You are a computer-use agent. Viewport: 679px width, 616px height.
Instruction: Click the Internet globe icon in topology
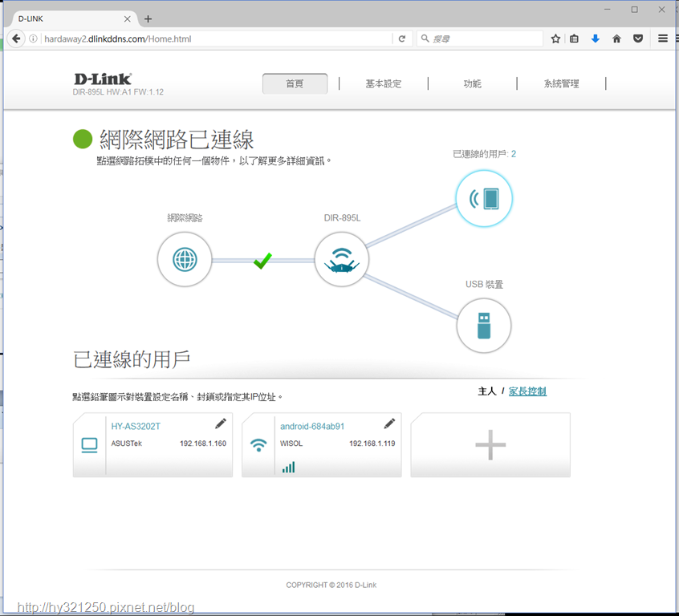tap(185, 260)
